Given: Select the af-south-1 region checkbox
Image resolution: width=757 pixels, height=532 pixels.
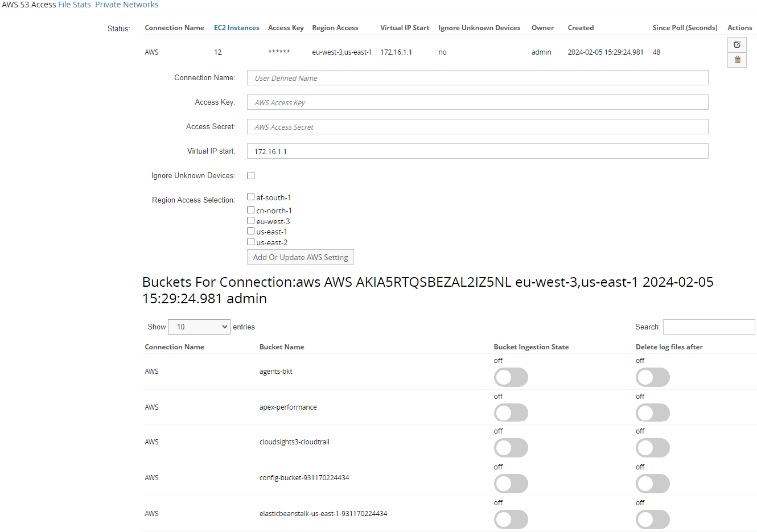Looking at the screenshot, I should [x=250, y=197].
